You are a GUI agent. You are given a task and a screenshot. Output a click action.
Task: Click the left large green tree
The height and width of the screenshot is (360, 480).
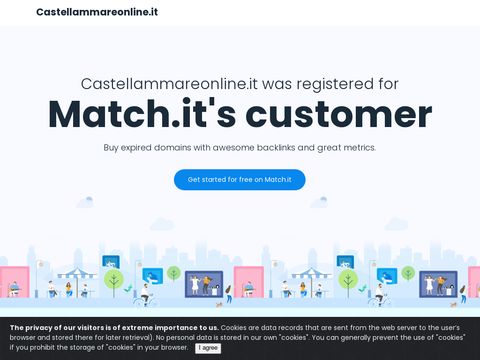pos(114,282)
